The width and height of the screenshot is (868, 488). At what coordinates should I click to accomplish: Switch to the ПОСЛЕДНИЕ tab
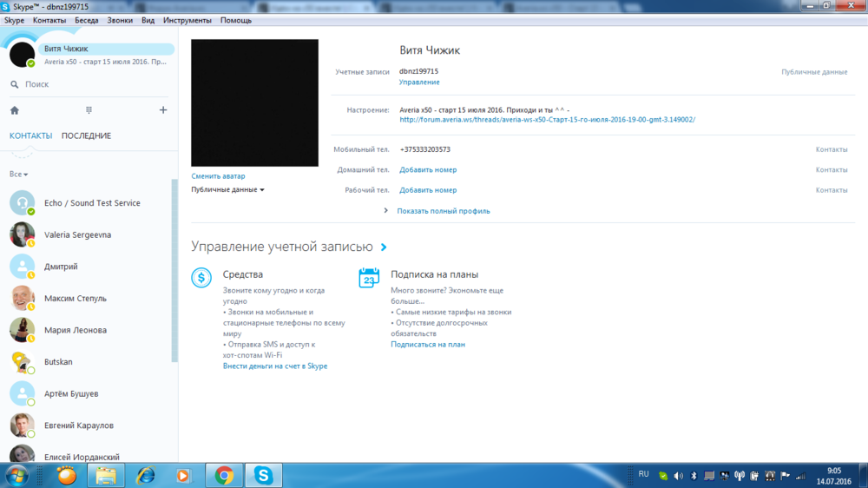pyautogui.click(x=86, y=135)
